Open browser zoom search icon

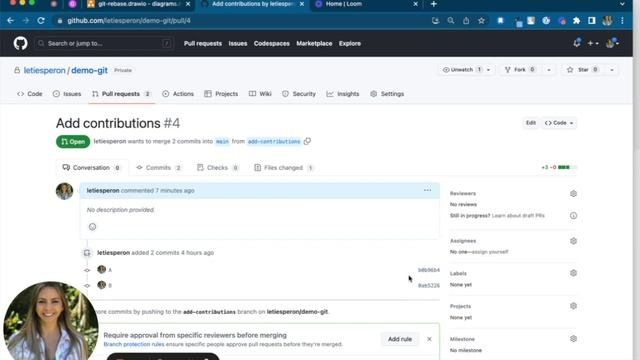point(451,20)
